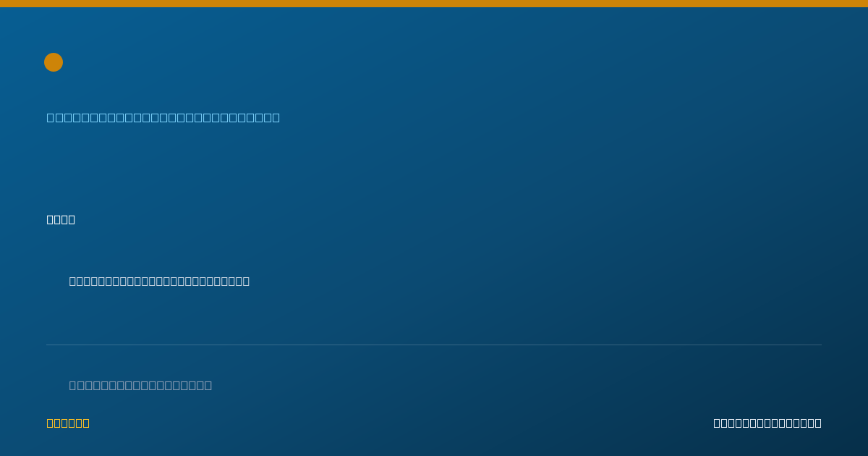
Task: Open the yellow footer link text
Action: point(68,423)
